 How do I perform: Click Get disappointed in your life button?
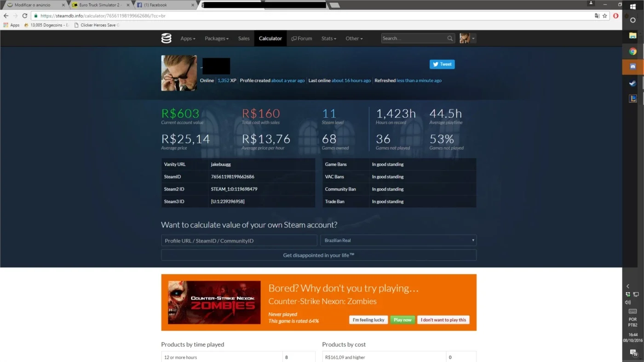click(319, 255)
